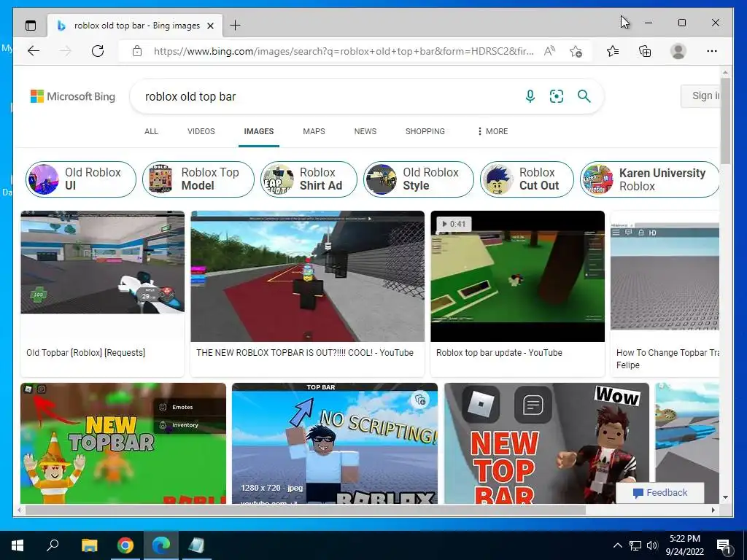Open notification center icon
The height and width of the screenshot is (560, 747).
[724, 545]
